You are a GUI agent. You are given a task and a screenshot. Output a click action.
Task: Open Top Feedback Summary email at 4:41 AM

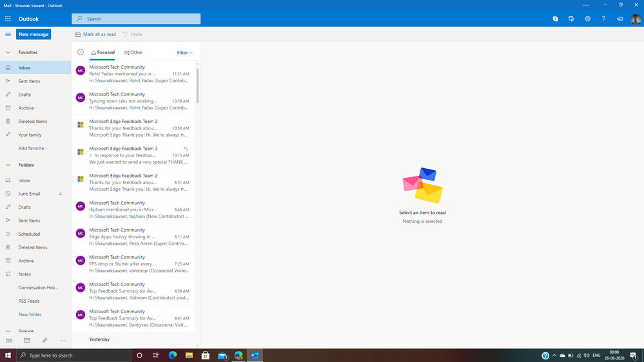click(133, 318)
